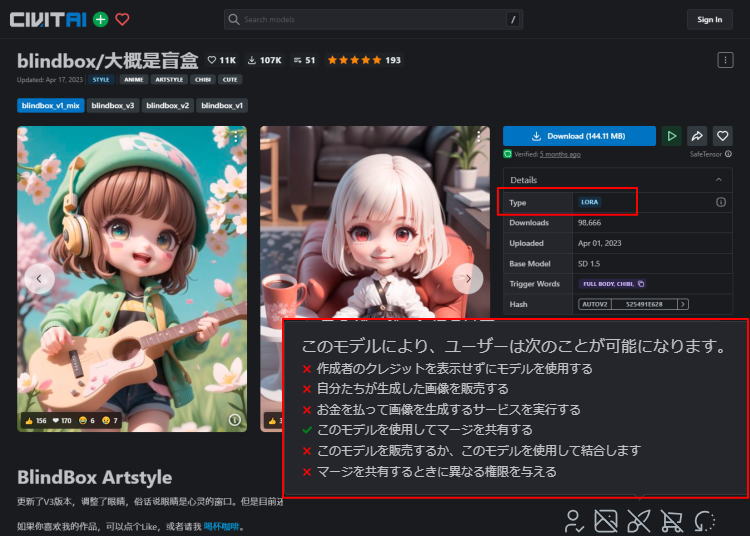Like model with heart button near Download
750x536 pixels.
pos(722,136)
